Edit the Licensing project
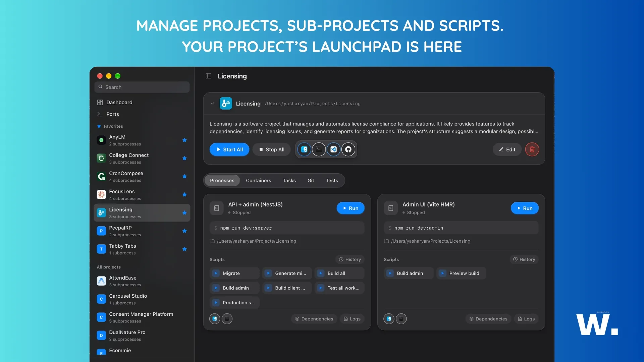Screen dimensions: 644x362 507,149
